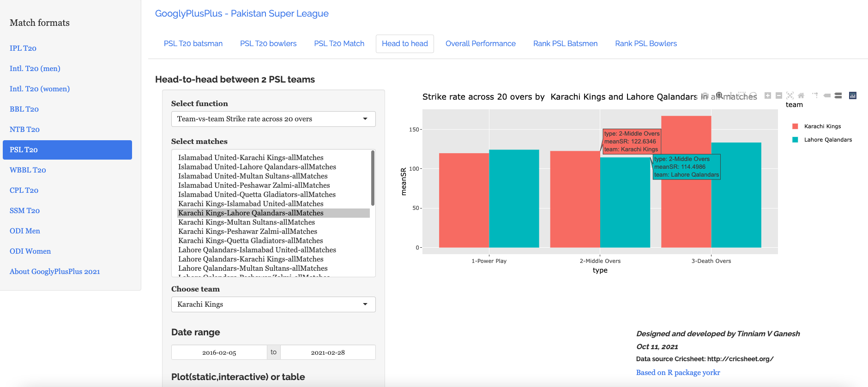Click the plot zoom in plus icon
Viewport: 868px width, 387px height.
(x=768, y=95)
